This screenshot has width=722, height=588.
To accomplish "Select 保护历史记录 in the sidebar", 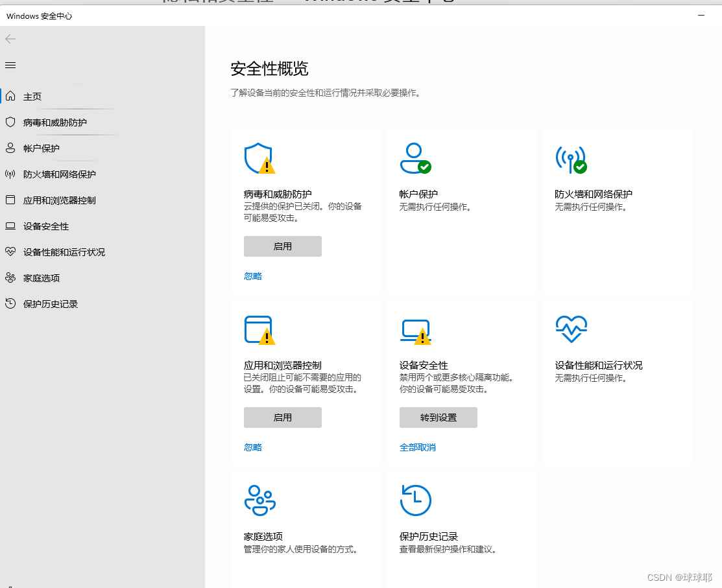I will point(49,303).
